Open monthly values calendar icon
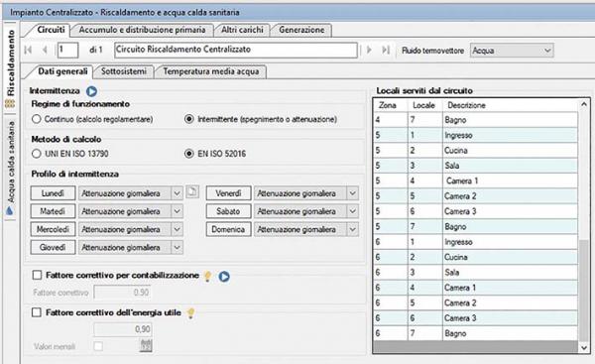595x364 pixels. (146, 345)
